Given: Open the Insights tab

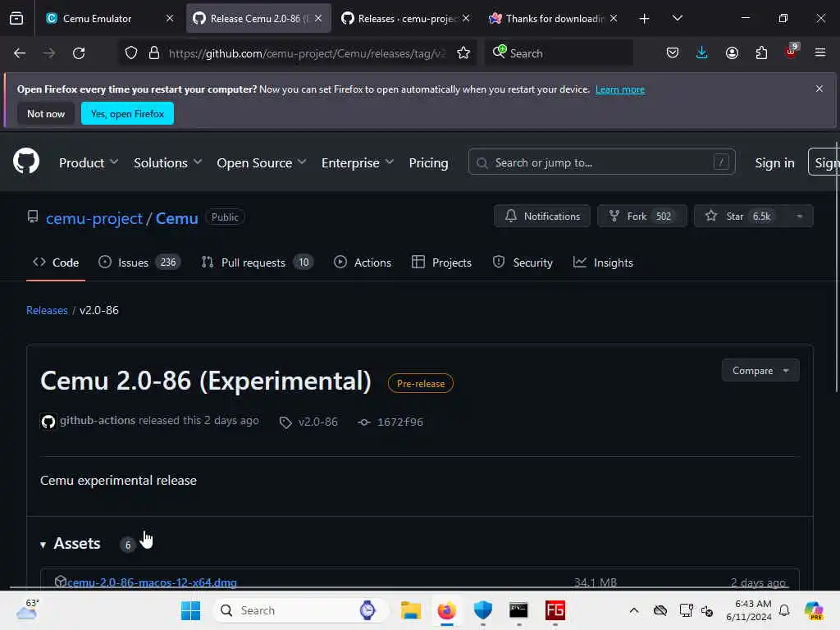Looking at the screenshot, I should click(603, 262).
